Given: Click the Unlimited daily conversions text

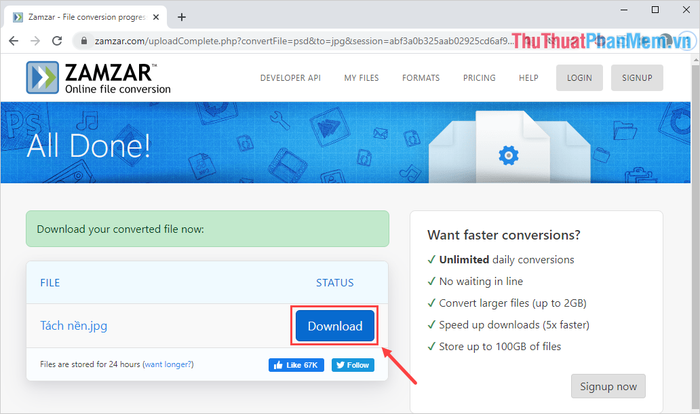Looking at the screenshot, I should (507, 259).
